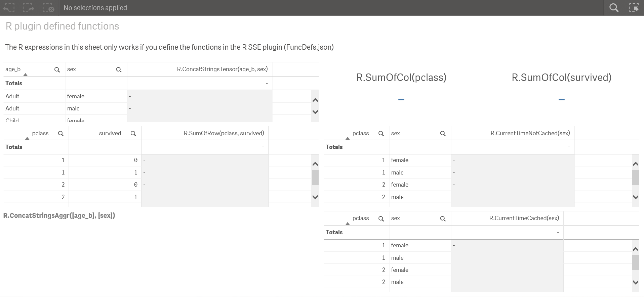Select the R.ConcatStringsAggr([age_b], [sex]) title
The image size is (644, 297).
pyautogui.click(x=59, y=215)
